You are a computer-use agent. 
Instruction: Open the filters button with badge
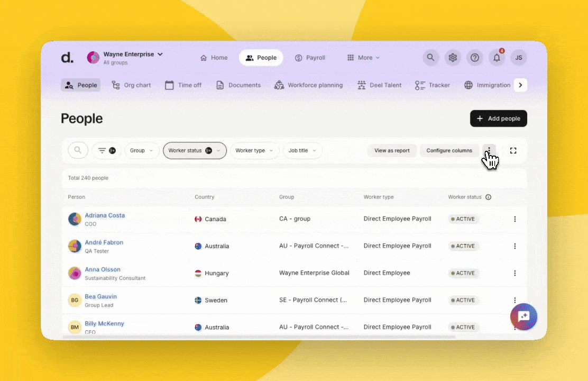(107, 151)
